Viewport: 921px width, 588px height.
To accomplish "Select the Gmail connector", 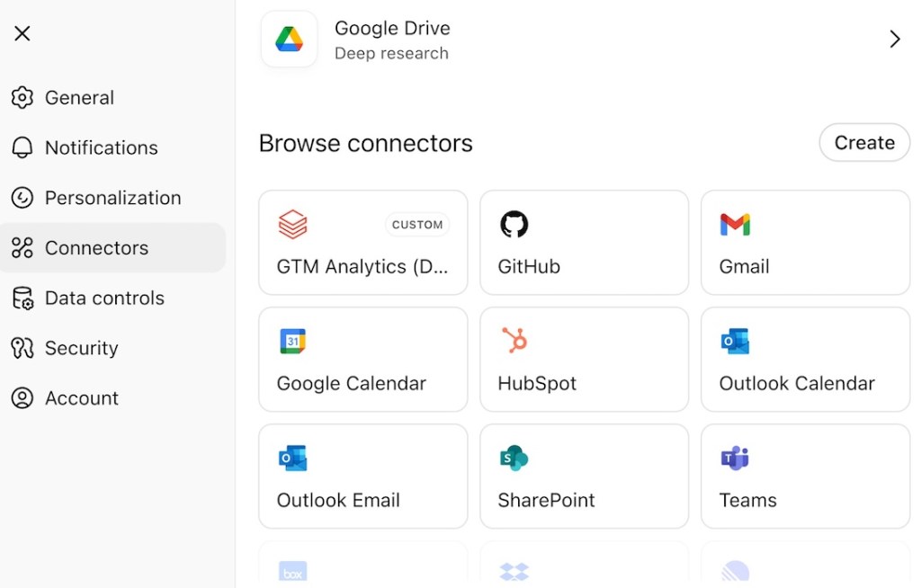I will coord(804,242).
